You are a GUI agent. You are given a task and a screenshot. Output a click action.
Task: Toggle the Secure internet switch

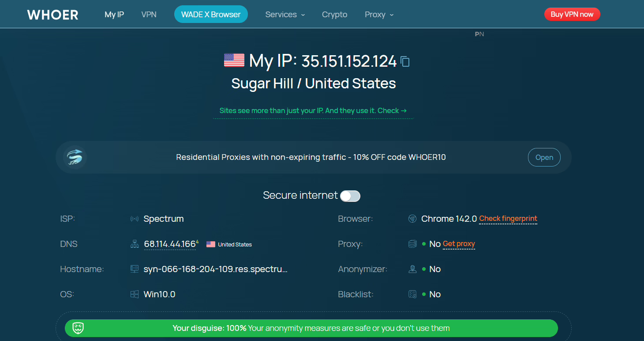pos(350,196)
